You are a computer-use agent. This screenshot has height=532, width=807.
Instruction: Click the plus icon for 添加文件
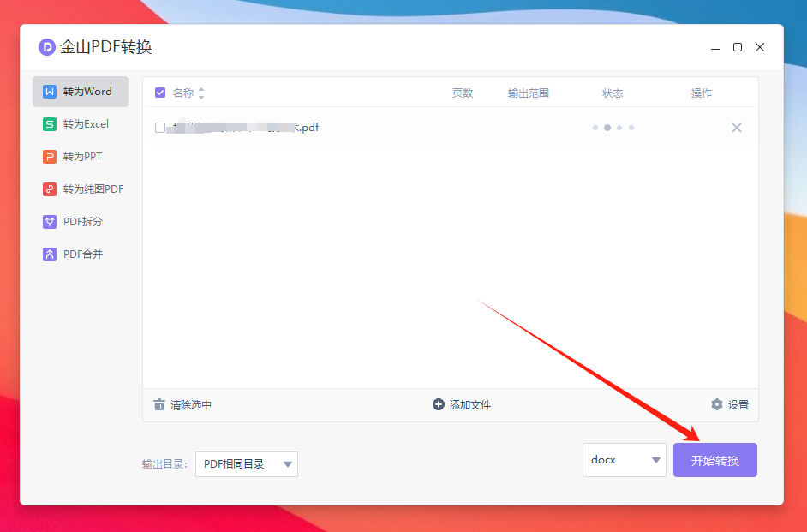pyautogui.click(x=438, y=404)
